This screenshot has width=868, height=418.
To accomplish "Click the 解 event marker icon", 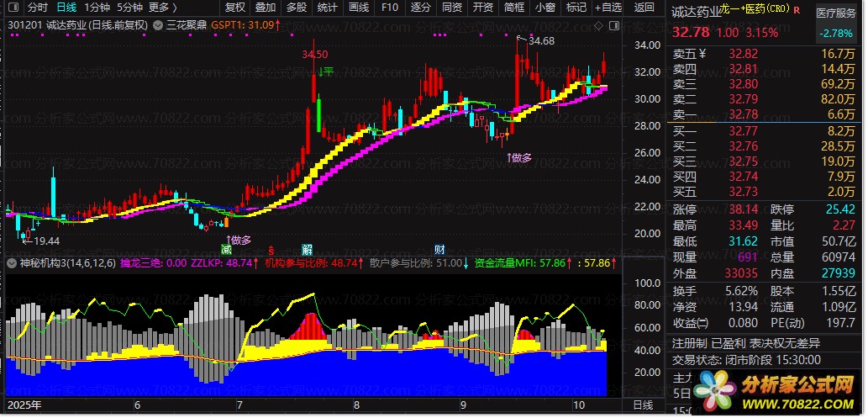I will click(307, 249).
